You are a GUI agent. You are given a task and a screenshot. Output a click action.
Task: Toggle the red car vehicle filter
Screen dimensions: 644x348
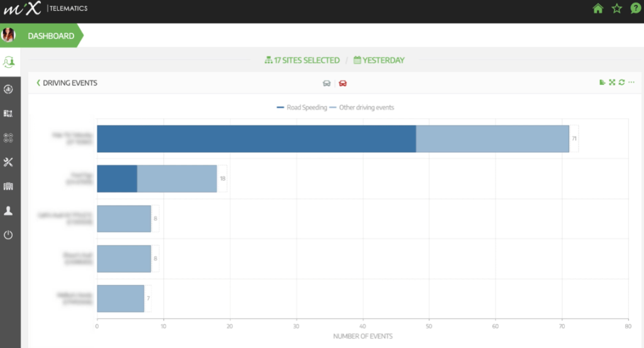[x=343, y=83]
